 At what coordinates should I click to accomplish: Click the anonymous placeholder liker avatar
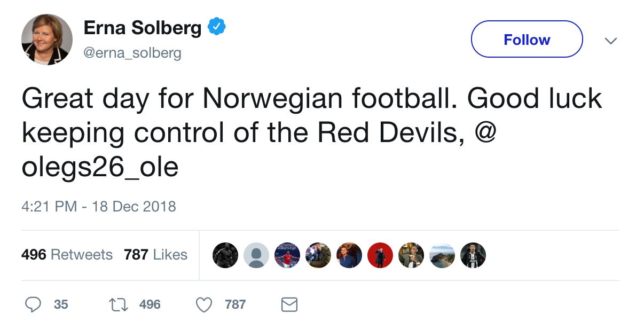[256, 255]
